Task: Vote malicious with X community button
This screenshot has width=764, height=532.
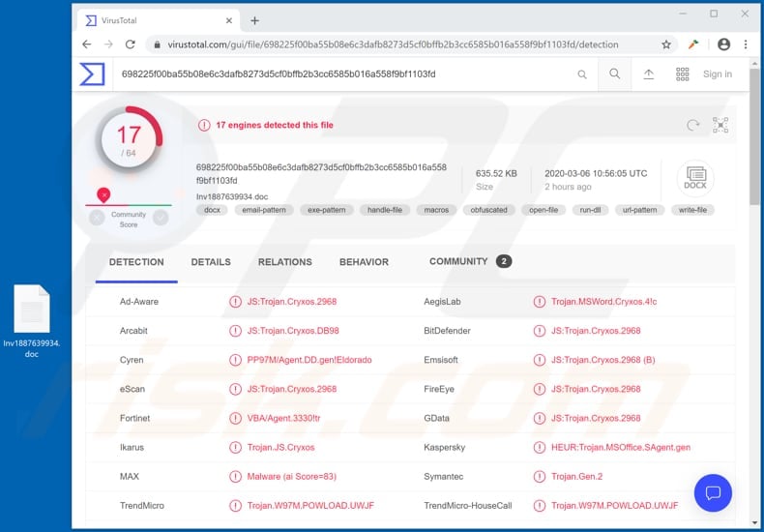Action: tap(97, 218)
